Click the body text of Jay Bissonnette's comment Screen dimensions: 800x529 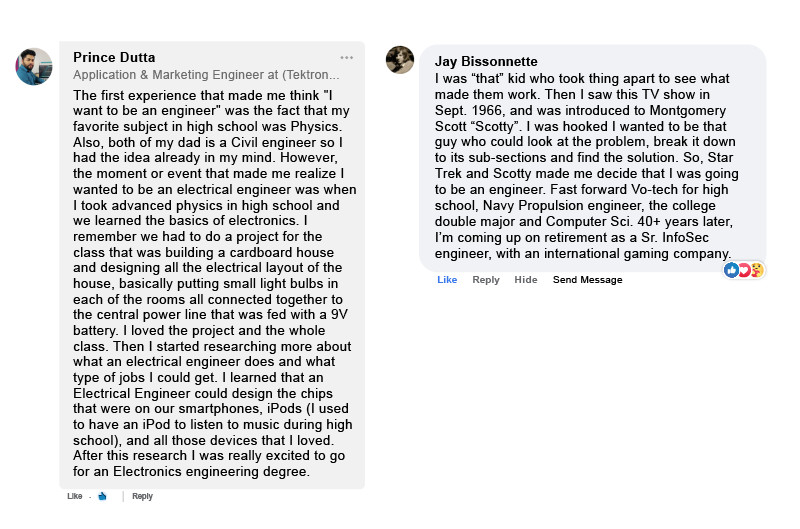point(590,165)
